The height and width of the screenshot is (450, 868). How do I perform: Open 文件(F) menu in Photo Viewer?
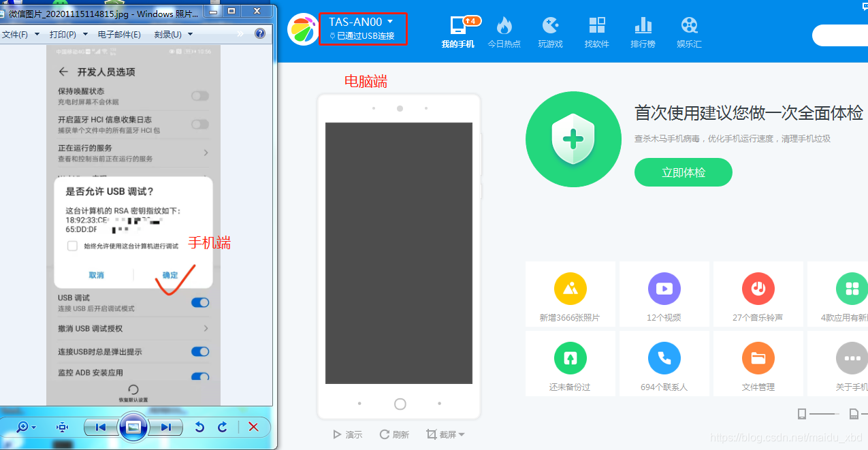click(x=14, y=34)
